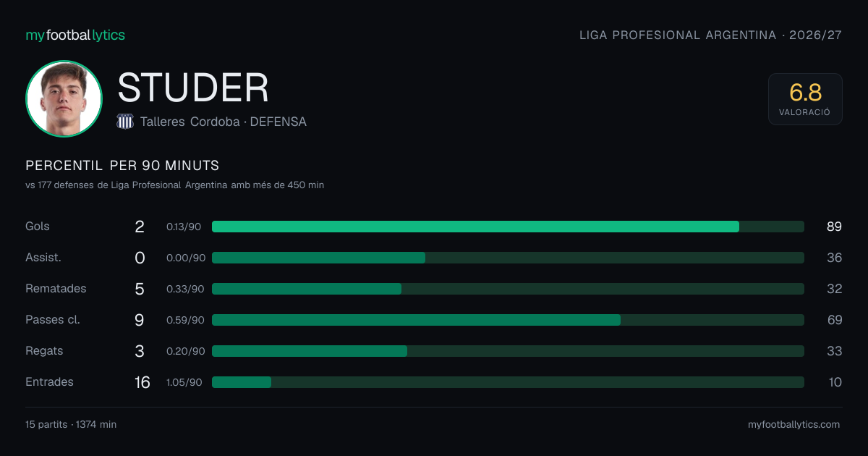Click the Talleres Cordoba club crest icon
Image resolution: width=868 pixels, height=456 pixels.
[x=125, y=122]
